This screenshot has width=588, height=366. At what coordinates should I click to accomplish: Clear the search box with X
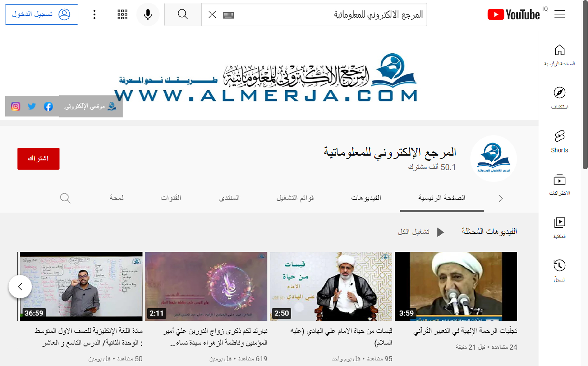tap(212, 14)
